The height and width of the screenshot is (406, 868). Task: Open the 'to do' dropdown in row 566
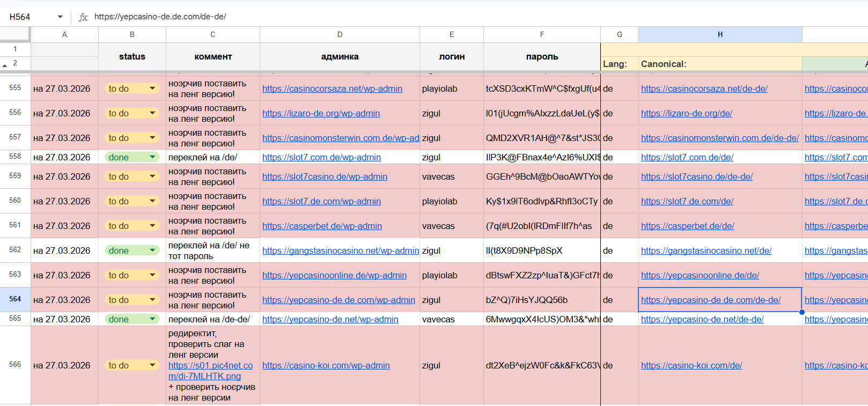pos(152,365)
